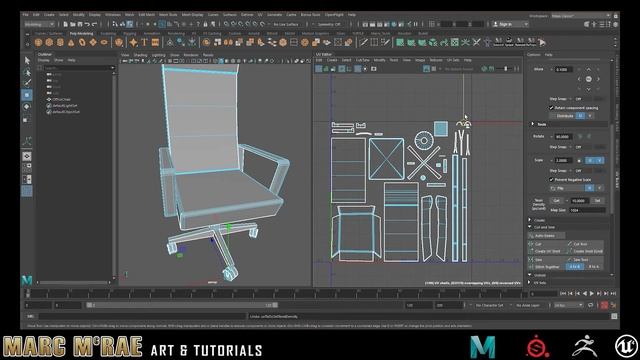The image size is (640, 360).
Task: Open the Edit Mesh menu
Action: (x=147, y=15)
